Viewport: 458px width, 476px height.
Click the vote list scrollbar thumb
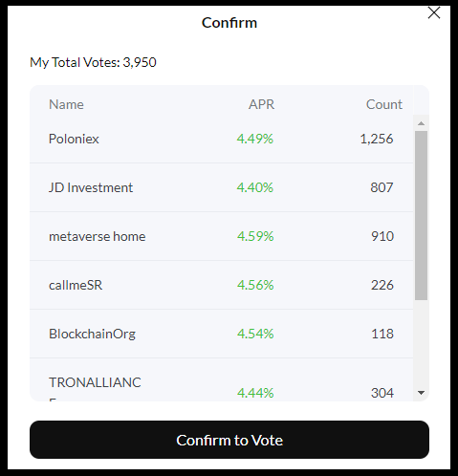pyautogui.click(x=421, y=215)
